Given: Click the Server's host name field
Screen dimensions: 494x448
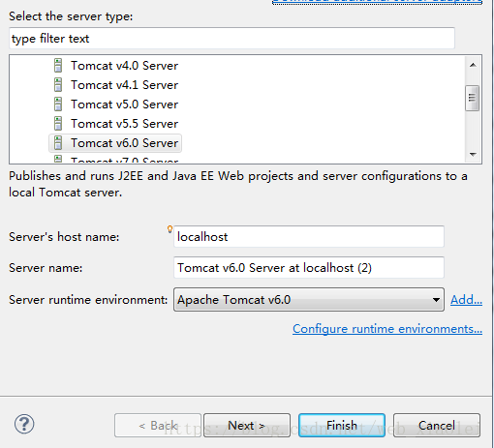Looking at the screenshot, I should point(309,237).
